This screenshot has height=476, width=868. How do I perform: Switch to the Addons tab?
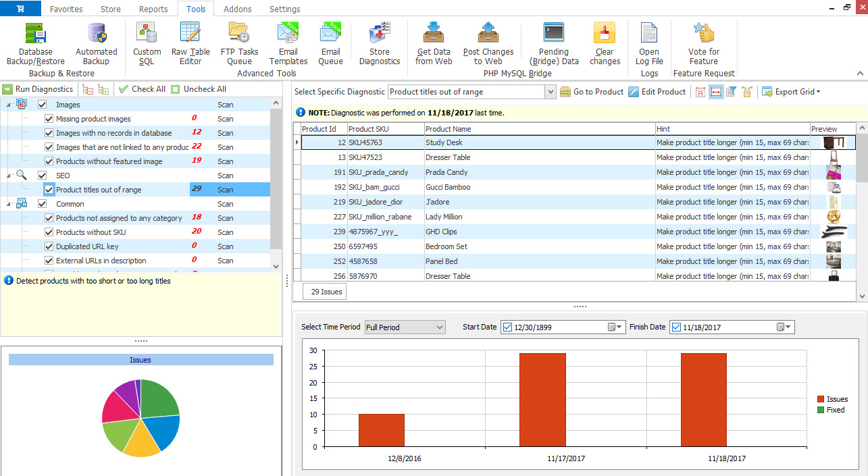pyautogui.click(x=237, y=9)
